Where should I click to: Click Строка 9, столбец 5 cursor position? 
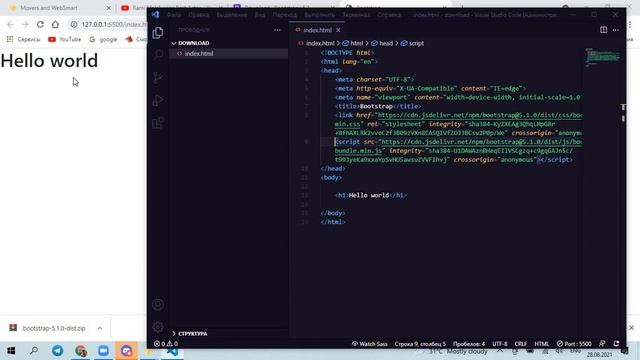click(x=420, y=344)
